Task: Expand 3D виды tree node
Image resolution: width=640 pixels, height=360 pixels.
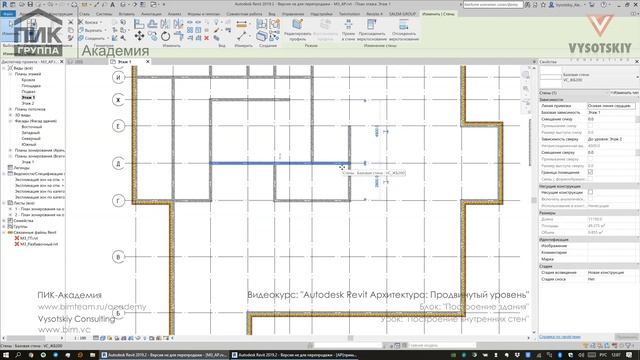Action: coord(10,115)
